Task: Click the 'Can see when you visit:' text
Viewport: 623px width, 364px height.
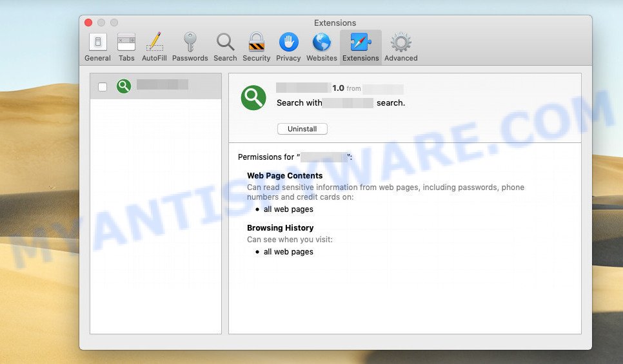Action: (290, 240)
